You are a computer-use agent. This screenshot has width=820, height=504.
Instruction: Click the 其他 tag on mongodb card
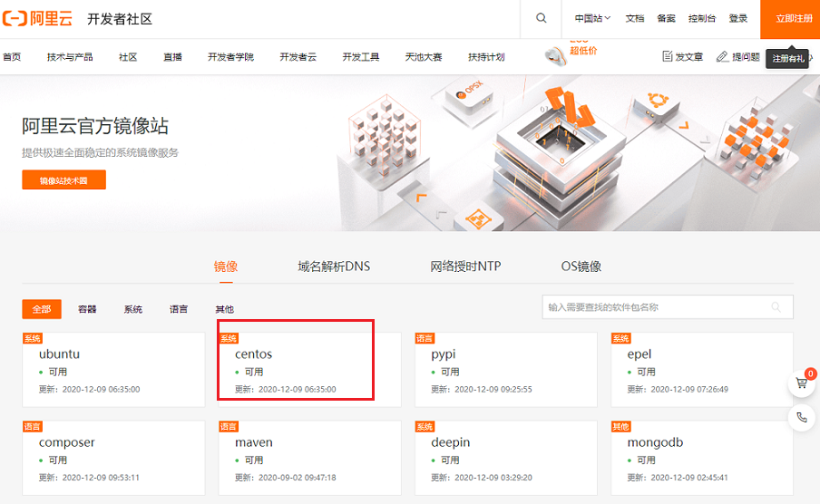click(620, 427)
